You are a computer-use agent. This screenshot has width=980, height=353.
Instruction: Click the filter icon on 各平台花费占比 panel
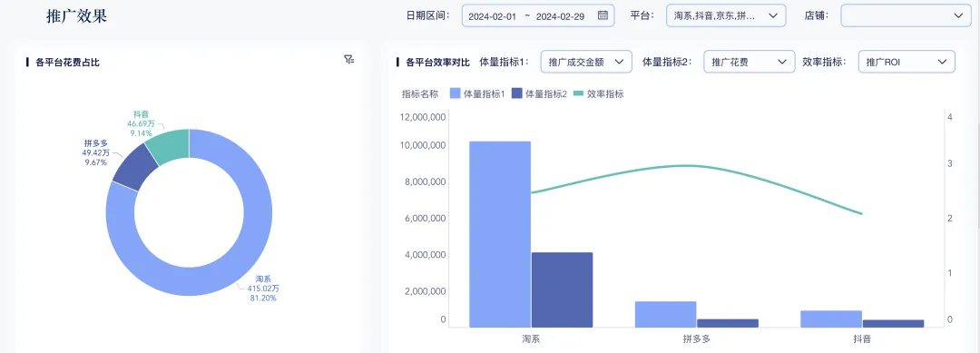[x=348, y=59]
